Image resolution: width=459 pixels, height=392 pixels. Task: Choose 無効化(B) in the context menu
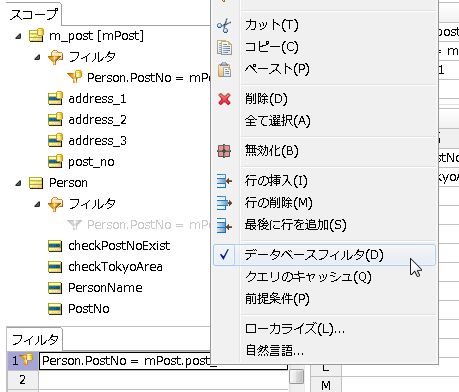click(271, 151)
